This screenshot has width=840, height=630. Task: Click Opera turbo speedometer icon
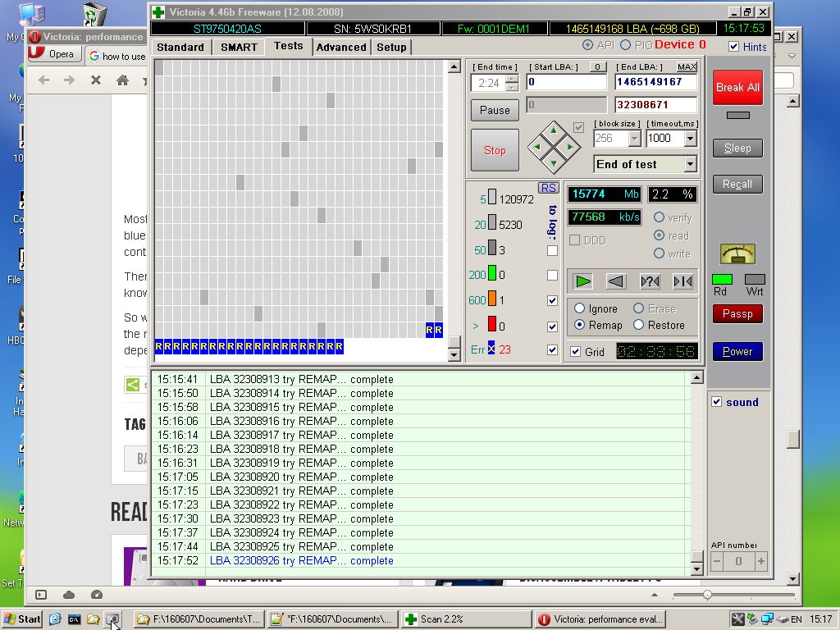97,595
